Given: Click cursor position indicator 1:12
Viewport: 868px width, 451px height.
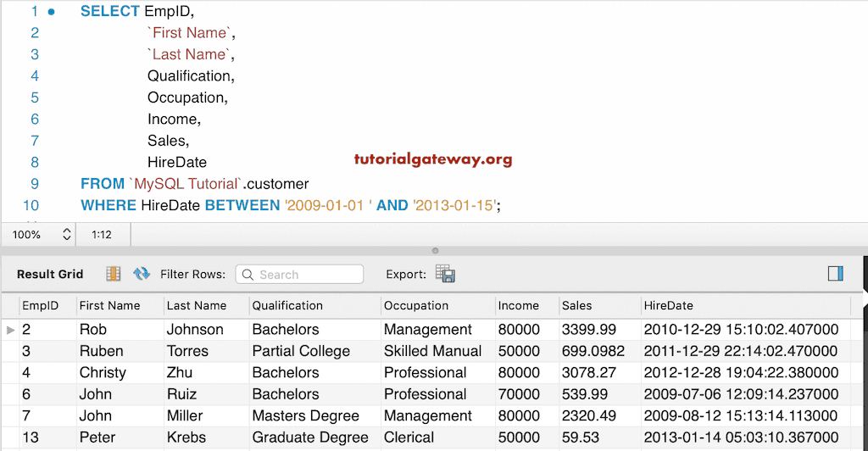Looking at the screenshot, I should 102,234.
